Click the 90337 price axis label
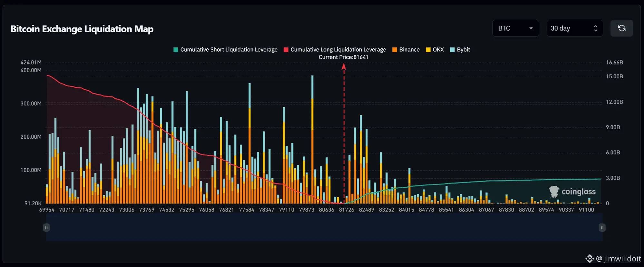Image resolution: width=644 pixels, height=267 pixels. click(566, 210)
